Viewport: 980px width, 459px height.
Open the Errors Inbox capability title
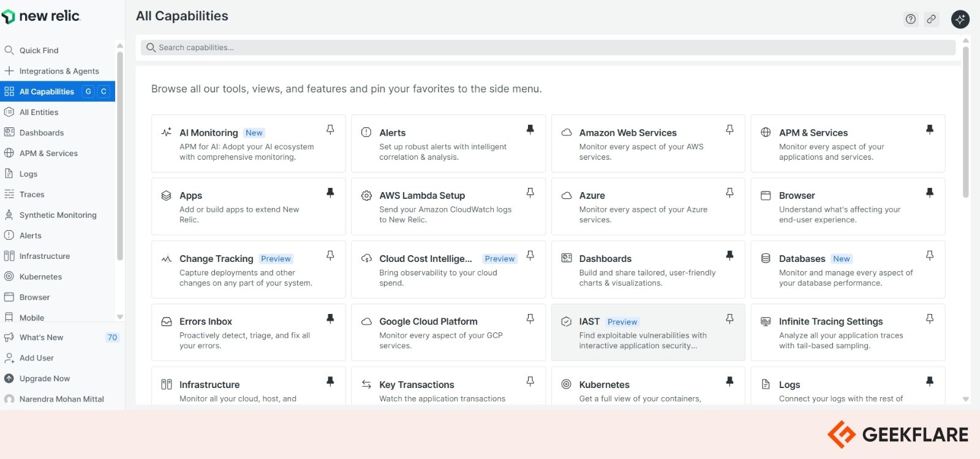coord(206,321)
